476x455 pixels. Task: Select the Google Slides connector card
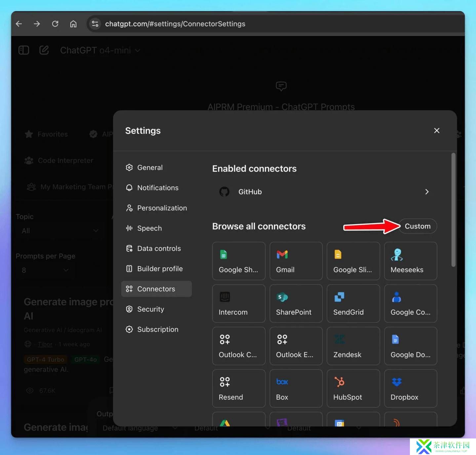click(353, 261)
